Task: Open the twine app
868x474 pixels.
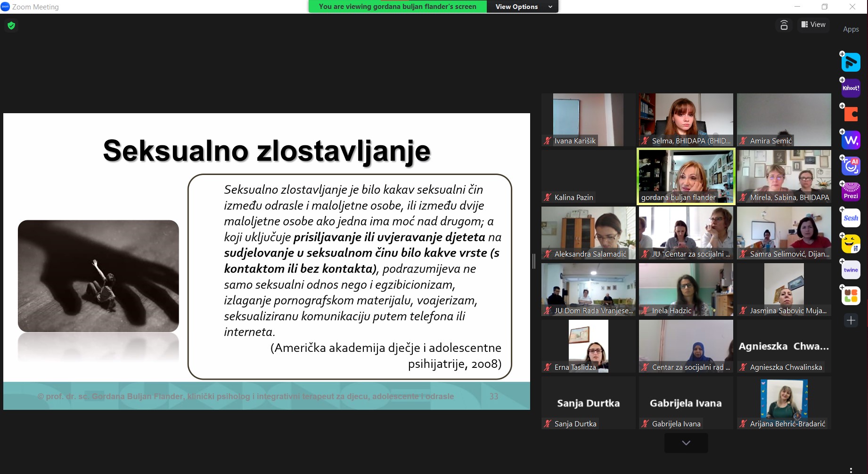Action: pyautogui.click(x=851, y=270)
